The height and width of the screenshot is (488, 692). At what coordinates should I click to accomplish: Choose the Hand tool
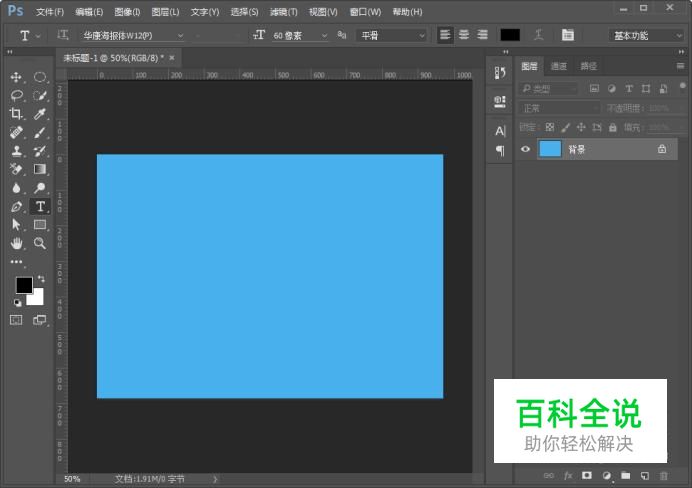coord(16,243)
